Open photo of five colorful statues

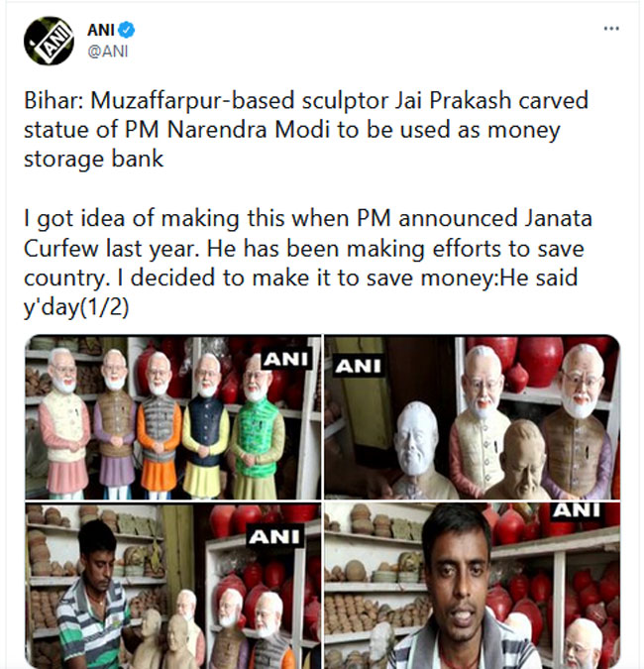coord(172,417)
